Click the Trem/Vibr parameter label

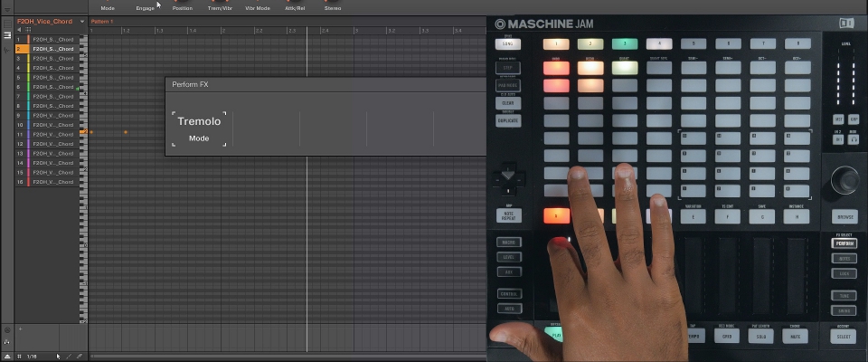point(220,8)
